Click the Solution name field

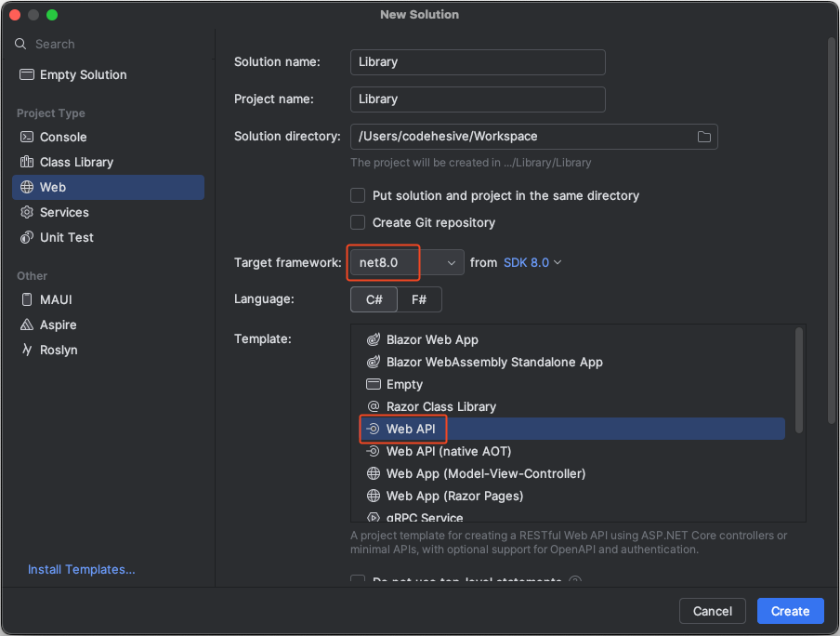(x=478, y=62)
